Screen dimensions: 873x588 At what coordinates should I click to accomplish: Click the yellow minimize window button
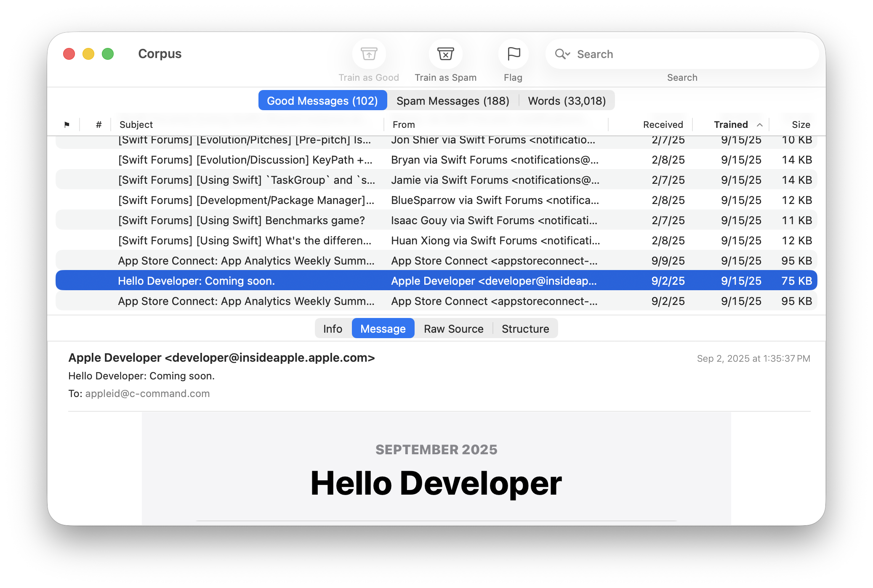(88, 54)
